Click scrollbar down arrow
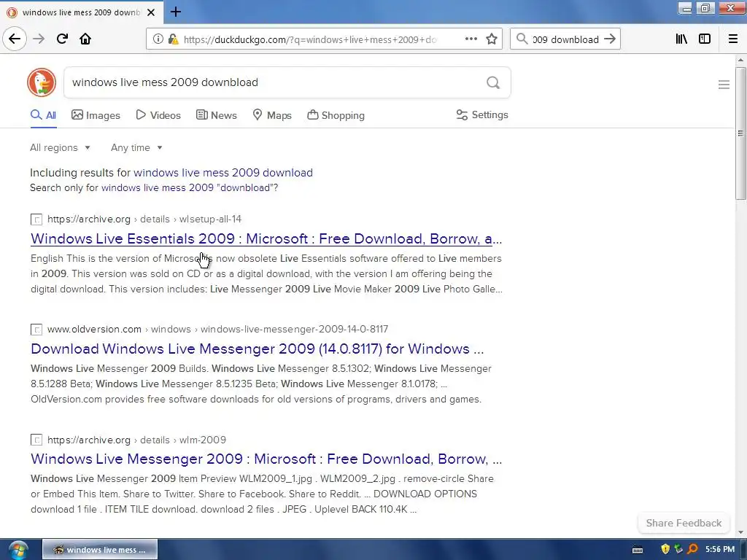Screen dimensions: 747x560 click(740, 532)
